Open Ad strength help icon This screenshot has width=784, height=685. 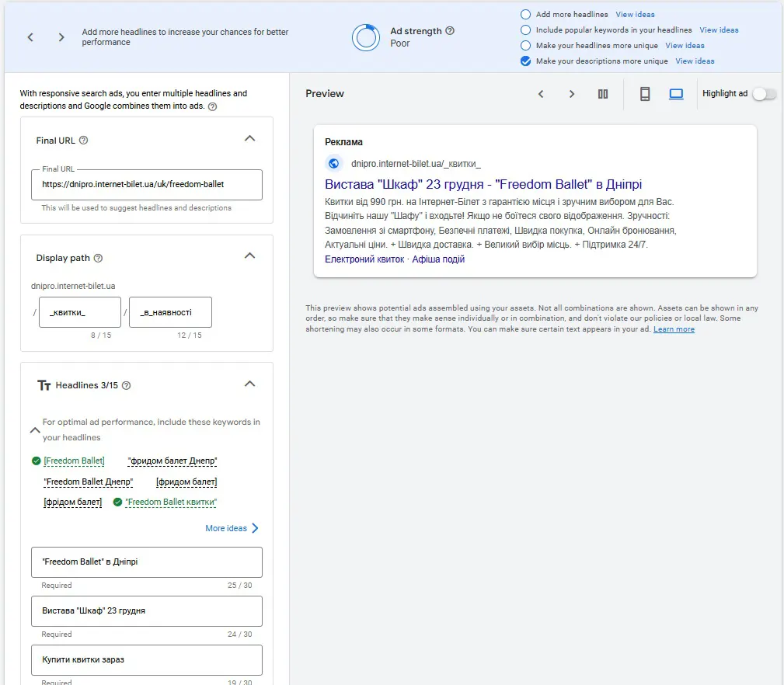coord(450,30)
